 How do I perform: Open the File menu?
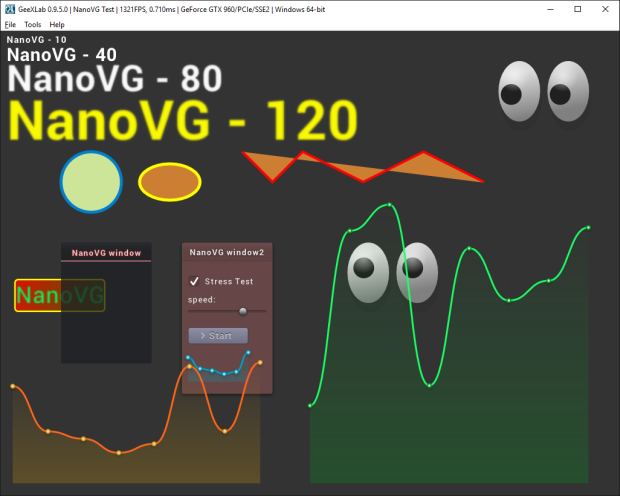[10, 25]
